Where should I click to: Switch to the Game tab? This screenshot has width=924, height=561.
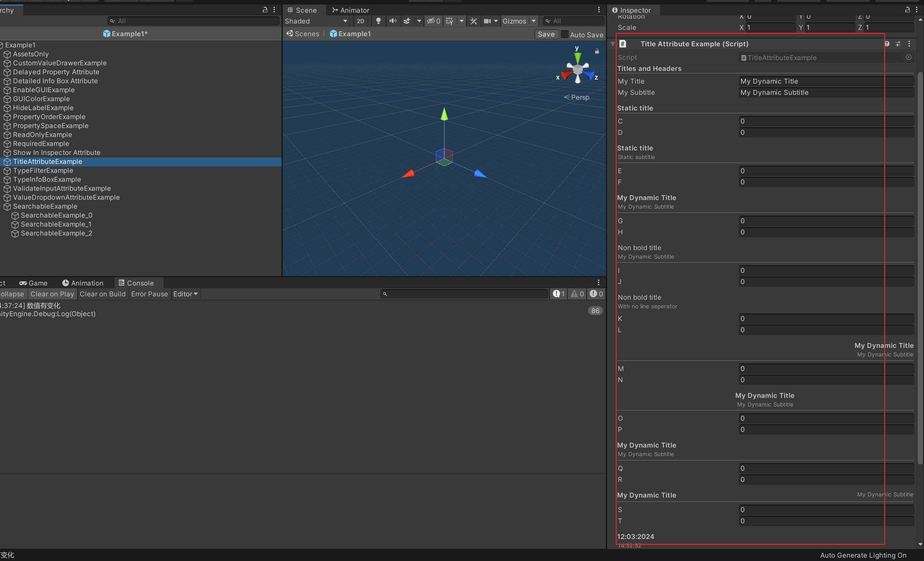tap(34, 283)
